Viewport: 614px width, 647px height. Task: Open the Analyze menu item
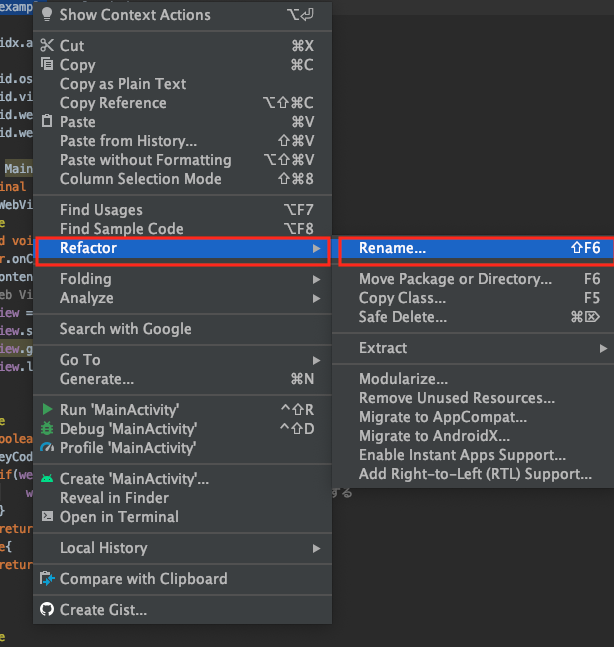coord(182,298)
